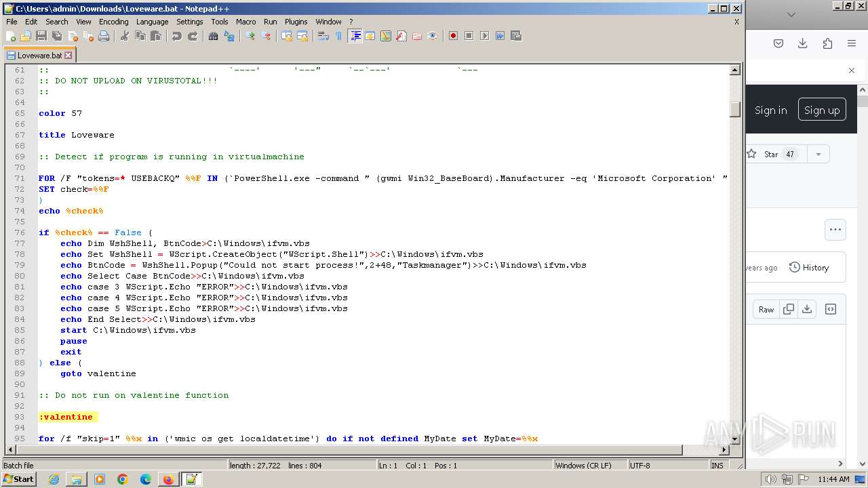Open the Language menu
868x488 pixels.
click(152, 22)
